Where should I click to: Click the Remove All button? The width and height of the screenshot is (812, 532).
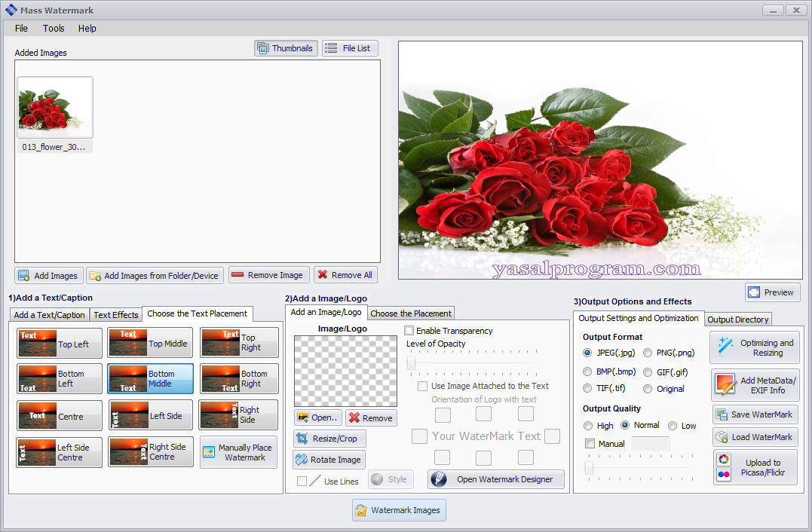345,275
